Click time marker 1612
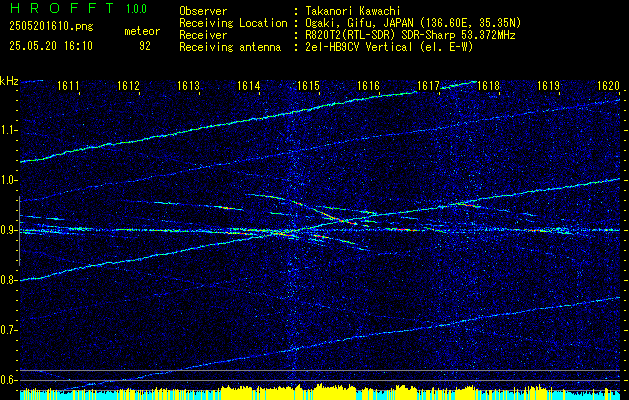The height and width of the screenshot is (400, 629). pos(128,86)
